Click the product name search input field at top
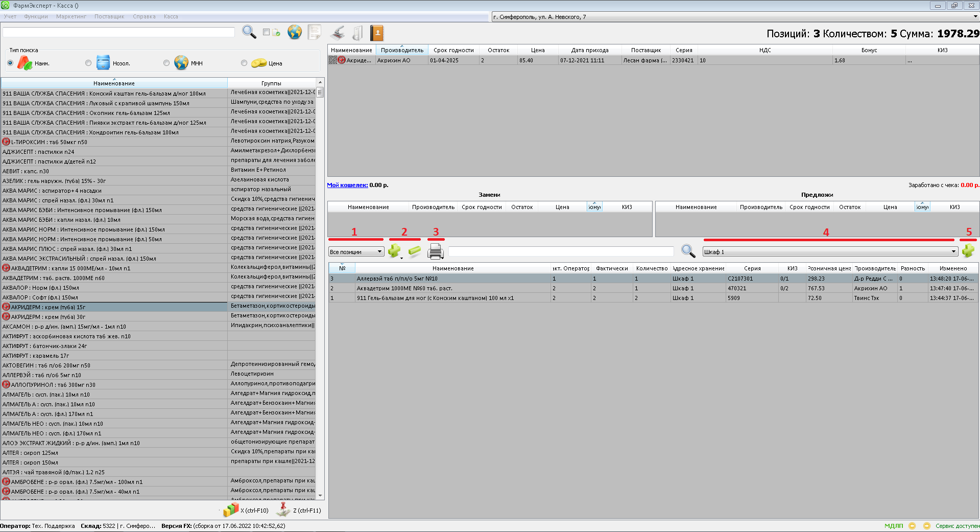Image resolution: width=980 pixels, height=532 pixels. (x=118, y=32)
